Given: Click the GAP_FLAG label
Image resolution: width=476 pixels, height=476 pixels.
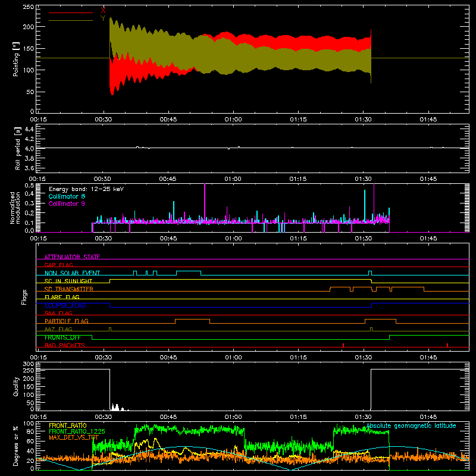Looking at the screenshot, I should (x=58, y=265).
